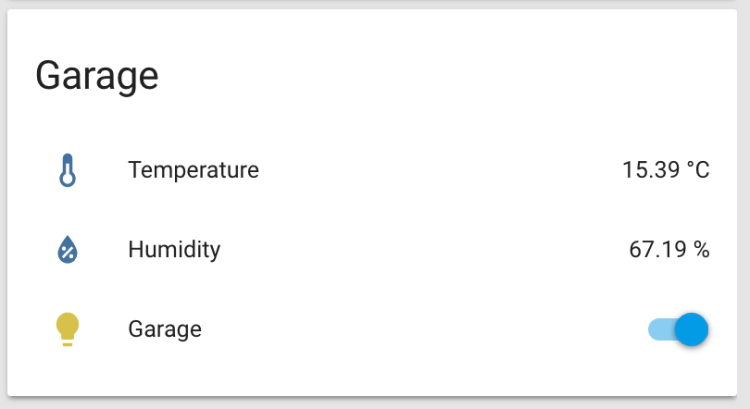Click the gray background above the card

click(375, 4)
